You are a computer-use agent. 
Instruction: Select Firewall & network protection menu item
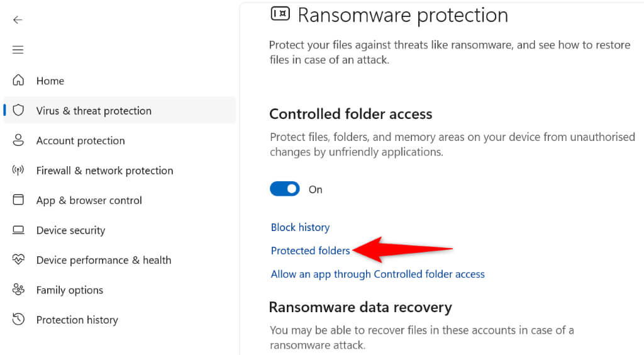point(104,171)
